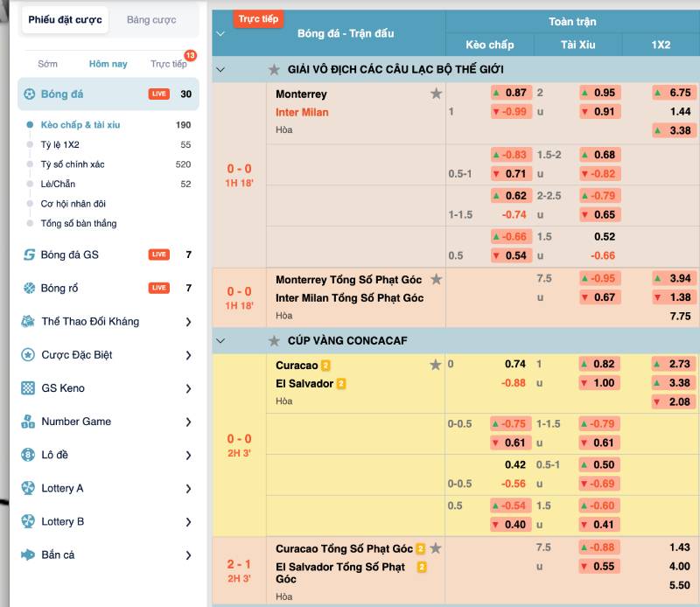Expand the Lottery A menu arrow
The image size is (700, 607).
[188, 488]
